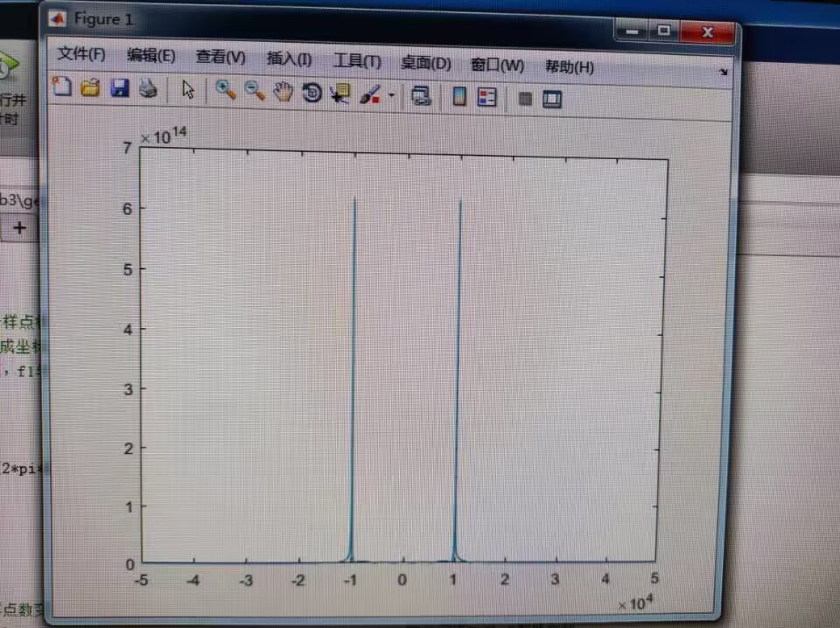Enable the Rotate 3D tool
Viewport: 840px width, 628px height.
311,93
